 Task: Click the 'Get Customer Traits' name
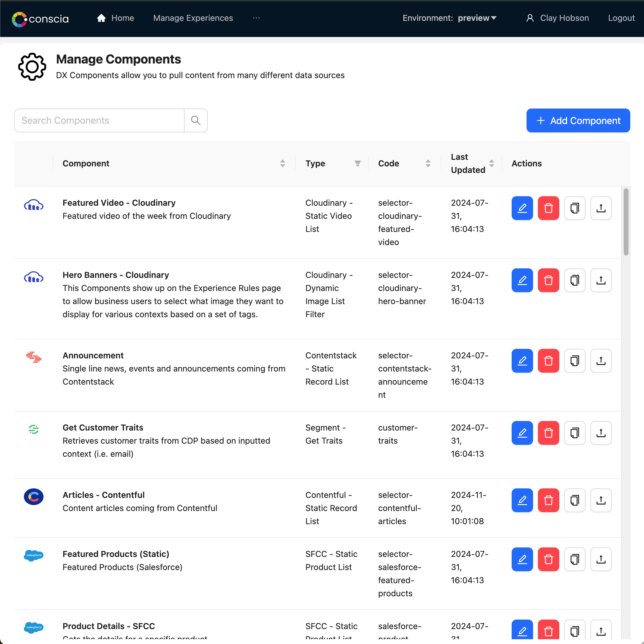coord(103,428)
